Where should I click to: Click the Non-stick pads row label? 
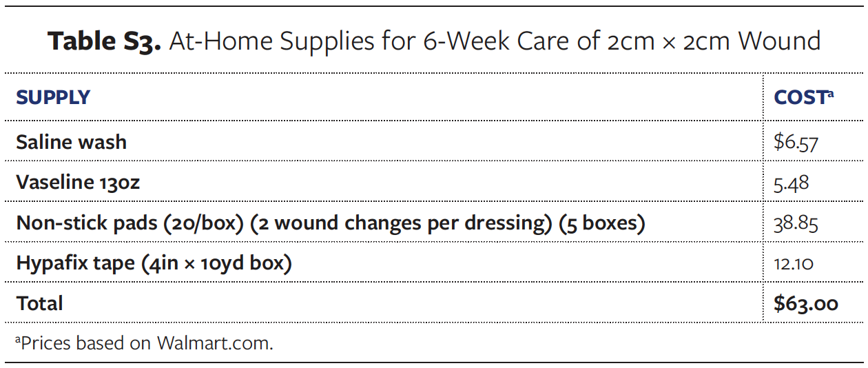point(129,223)
